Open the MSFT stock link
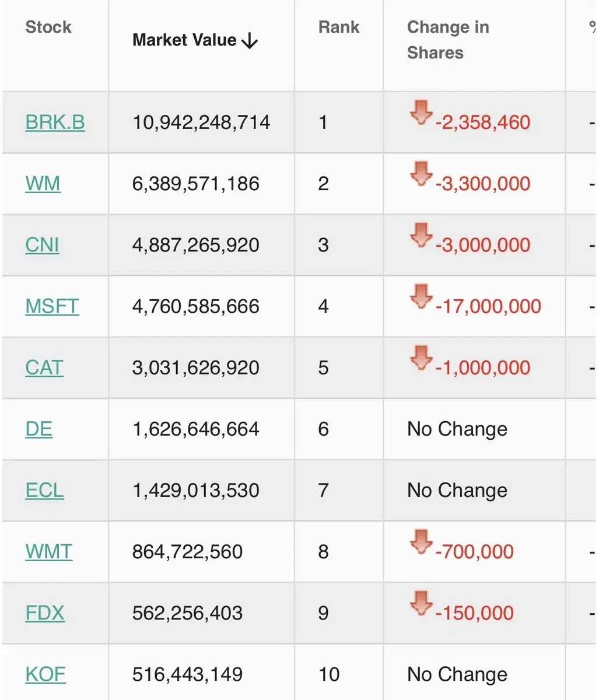This screenshot has width=599, height=700. point(52,306)
